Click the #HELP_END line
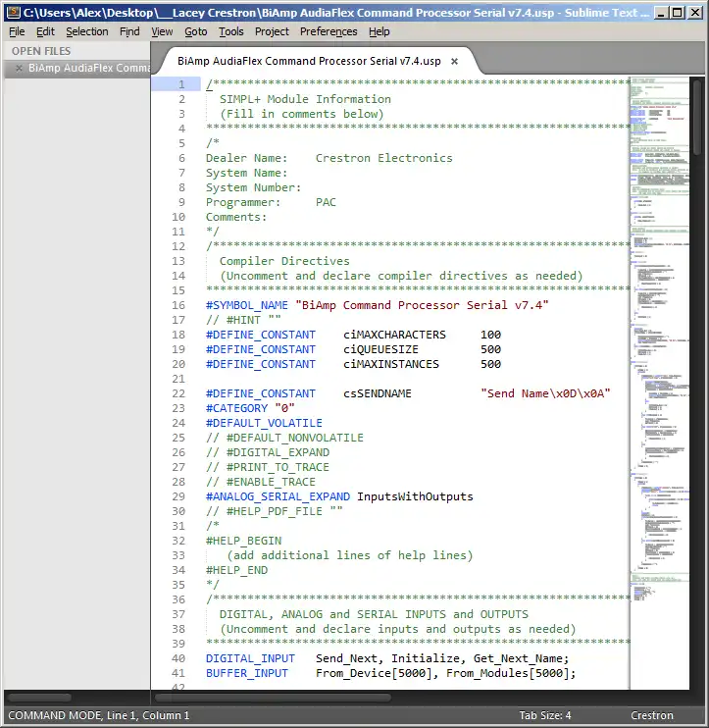Viewport: 709px width, 728px height. [x=236, y=570]
